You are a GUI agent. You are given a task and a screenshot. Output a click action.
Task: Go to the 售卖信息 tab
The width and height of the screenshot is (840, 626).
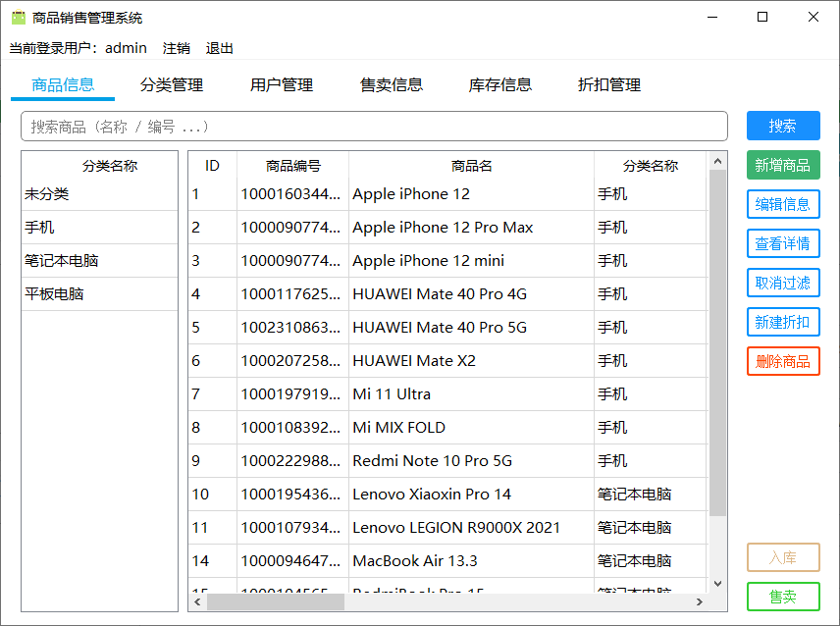pos(392,84)
